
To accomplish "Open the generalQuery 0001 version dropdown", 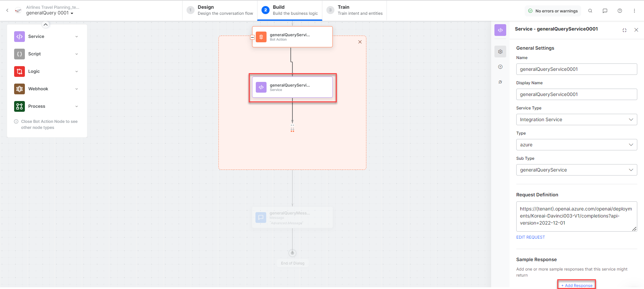I will [x=50, y=13].
